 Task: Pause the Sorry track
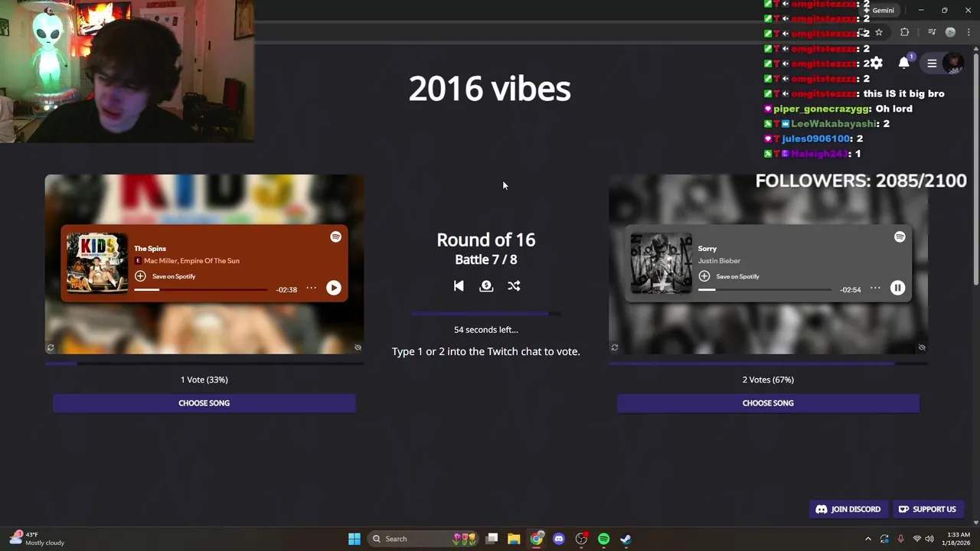(x=897, y=288)
